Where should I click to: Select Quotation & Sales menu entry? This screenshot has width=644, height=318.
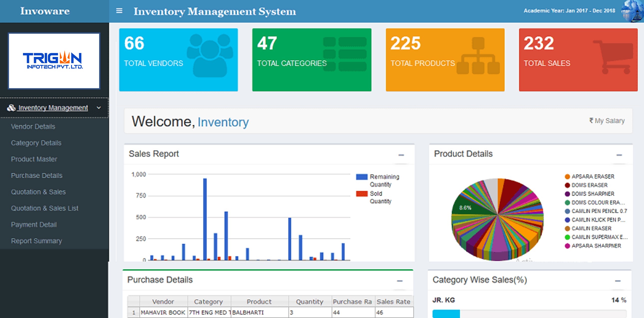[38, 192]
